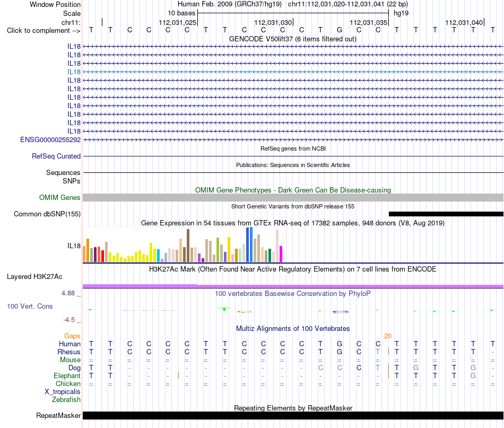Click the Zebrafish alignment row label
The image size is (504, 428).
tap(66, 400)
